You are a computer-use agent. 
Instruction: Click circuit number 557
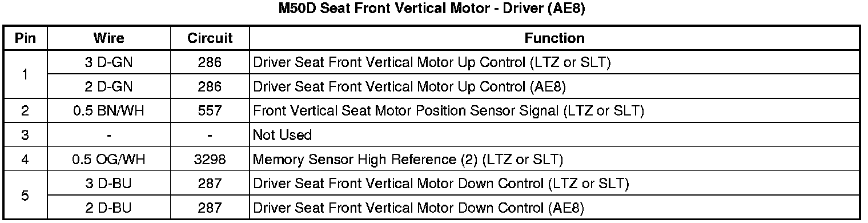coord(210,111)
